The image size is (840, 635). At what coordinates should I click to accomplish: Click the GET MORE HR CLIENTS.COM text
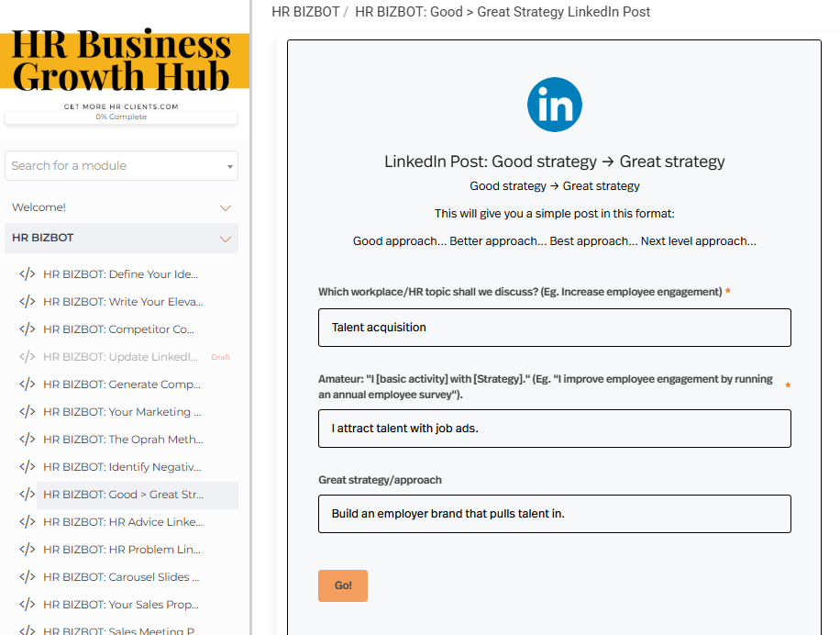pyautogui.click(x=121, y=106)
